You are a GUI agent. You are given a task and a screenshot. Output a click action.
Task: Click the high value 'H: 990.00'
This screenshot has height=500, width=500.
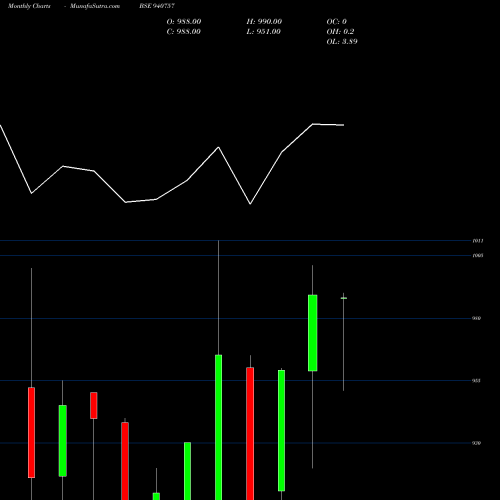point(264,22)
